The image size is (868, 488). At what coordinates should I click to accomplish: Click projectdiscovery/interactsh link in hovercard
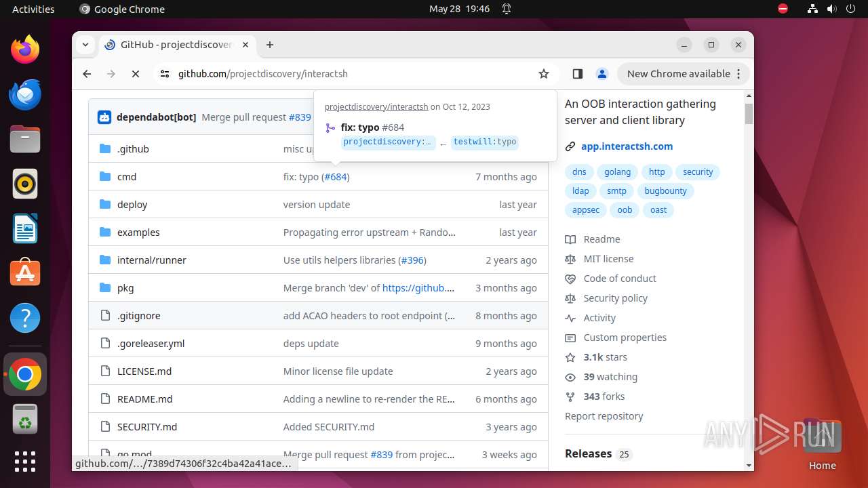pos(376,107)
